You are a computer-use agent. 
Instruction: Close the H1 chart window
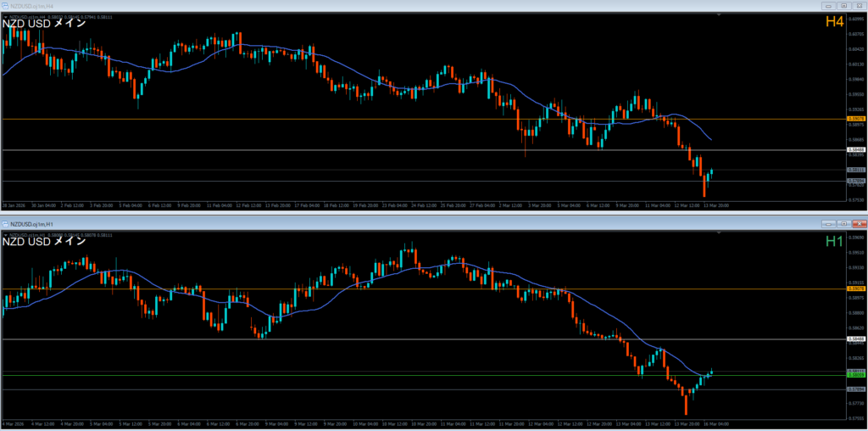point(858,223)
